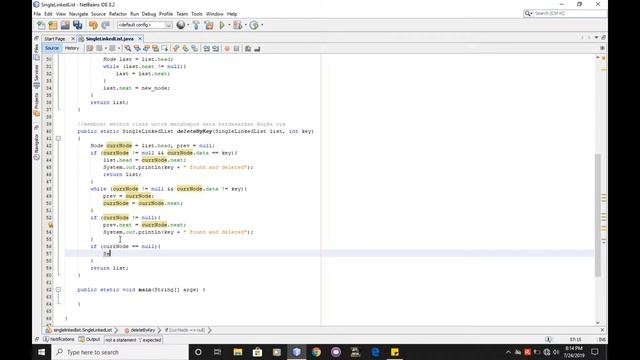The width and height of the screenshot is (640, 360).
Task: Open the Output panel
Action: pos(89,340)
